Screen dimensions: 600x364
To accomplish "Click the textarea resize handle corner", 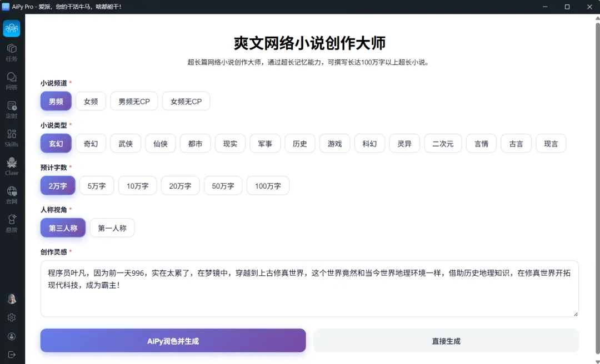I will pos(576,314).
